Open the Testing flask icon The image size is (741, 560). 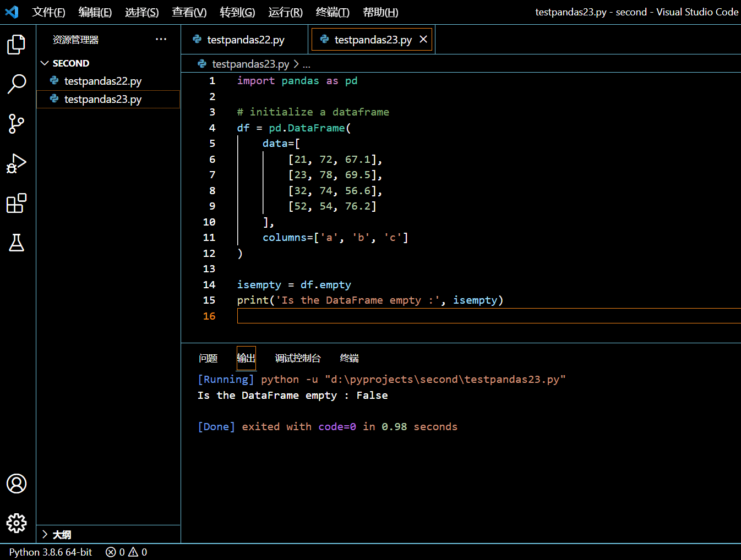click(17, 243)
